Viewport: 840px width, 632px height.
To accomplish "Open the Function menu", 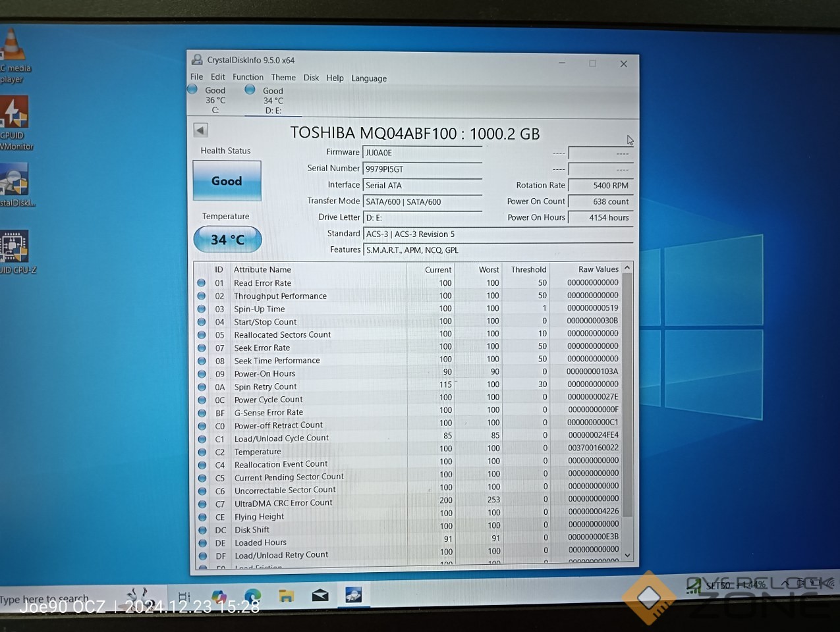I will (x=248, y=77).
